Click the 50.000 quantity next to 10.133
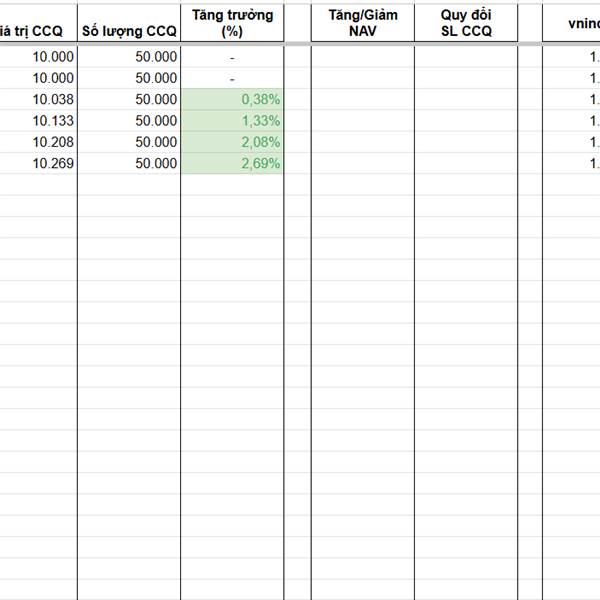 click(129, 121)
